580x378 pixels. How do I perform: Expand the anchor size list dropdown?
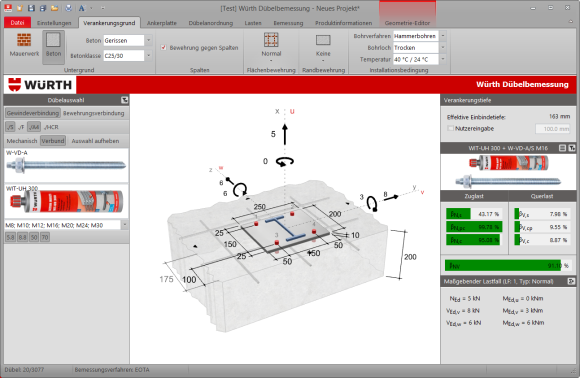[x=125, y=225]
